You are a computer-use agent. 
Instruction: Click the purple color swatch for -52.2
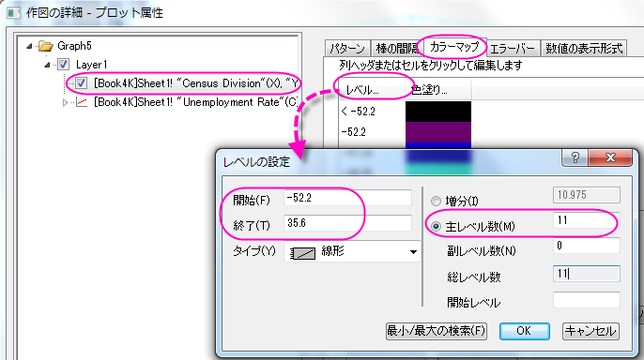(438, 132)
